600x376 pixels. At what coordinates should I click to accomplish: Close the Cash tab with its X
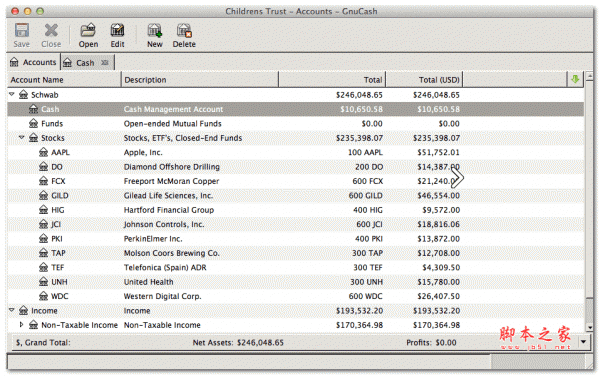click(104, 62)
